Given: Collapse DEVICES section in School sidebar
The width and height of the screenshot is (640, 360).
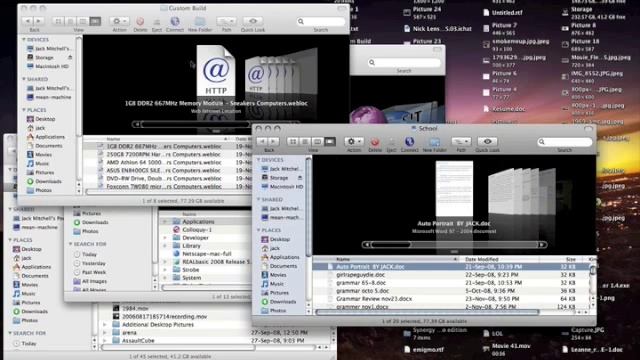Looking at the screenshot, I should click(259, 160).
